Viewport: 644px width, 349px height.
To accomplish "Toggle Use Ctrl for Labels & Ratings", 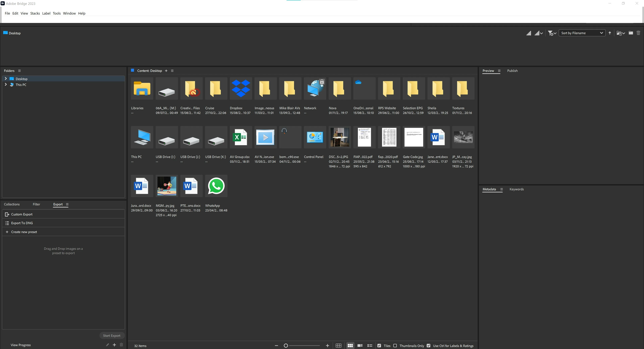I will (429, 345).
